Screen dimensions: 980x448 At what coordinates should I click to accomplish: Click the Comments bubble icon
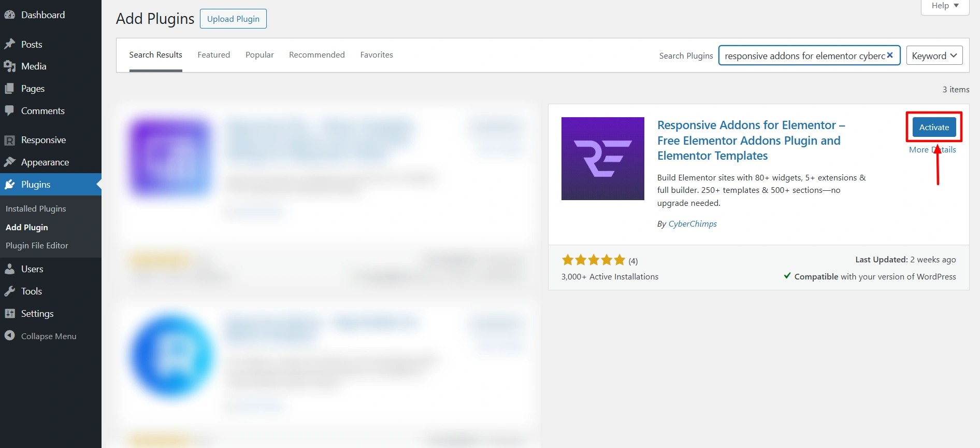[9, 111]
